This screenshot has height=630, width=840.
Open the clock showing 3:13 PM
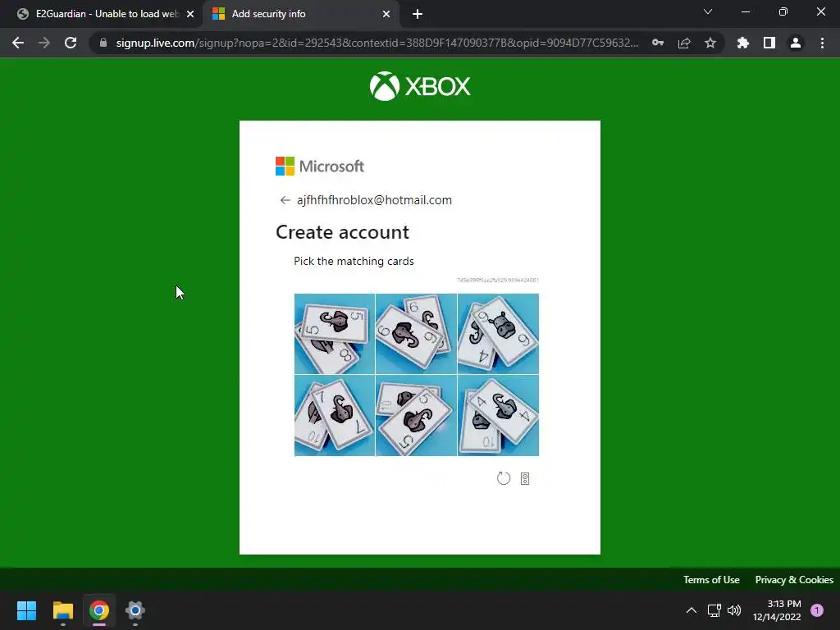(777, 610)
